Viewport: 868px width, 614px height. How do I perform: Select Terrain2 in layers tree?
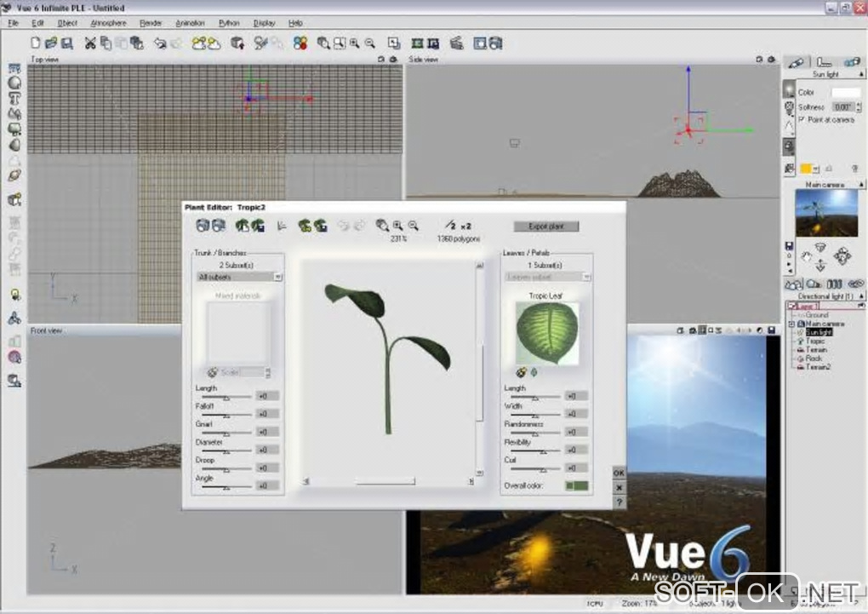pyautogui.click(x=818, y=367)
